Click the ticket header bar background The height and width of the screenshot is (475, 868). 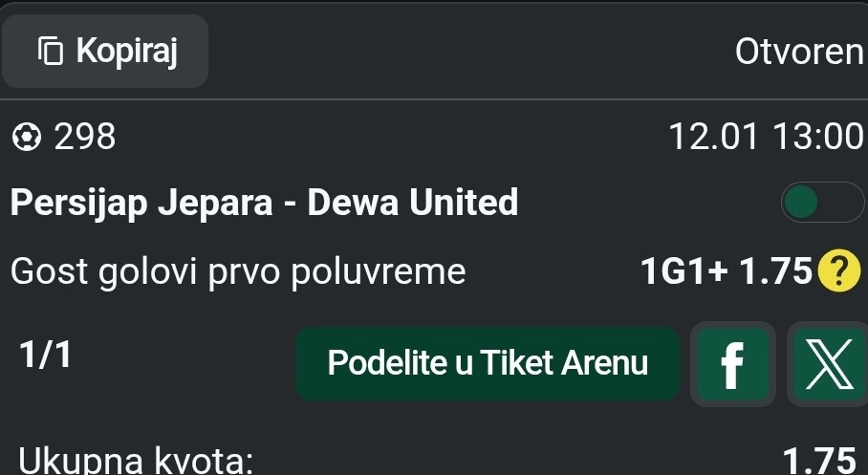point(459,52)
